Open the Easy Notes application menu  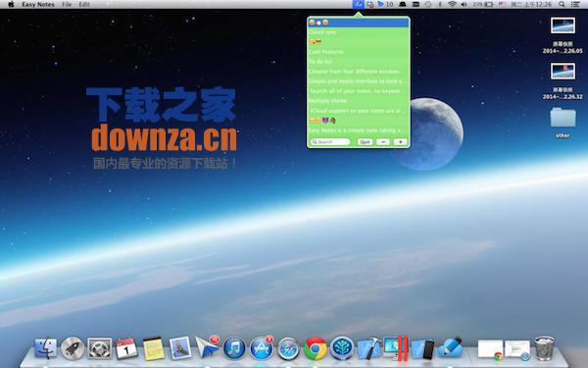click(x=38, y=5)
